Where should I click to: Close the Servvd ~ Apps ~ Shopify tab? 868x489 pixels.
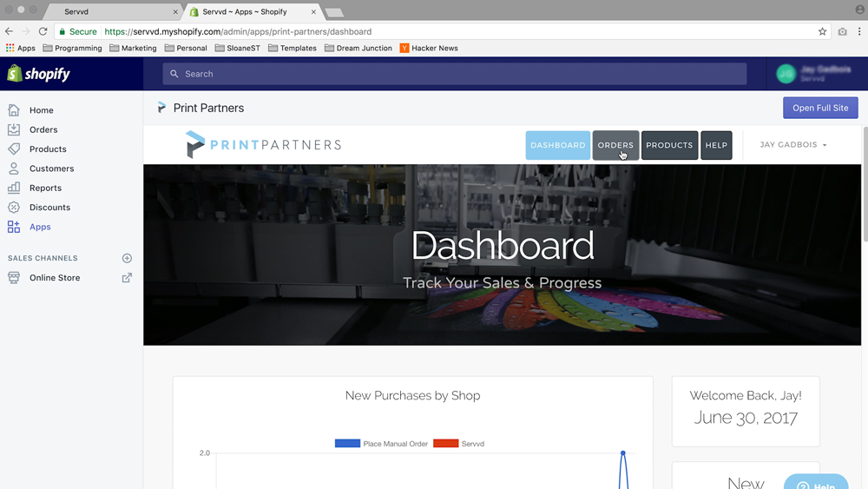click(313, 11)
